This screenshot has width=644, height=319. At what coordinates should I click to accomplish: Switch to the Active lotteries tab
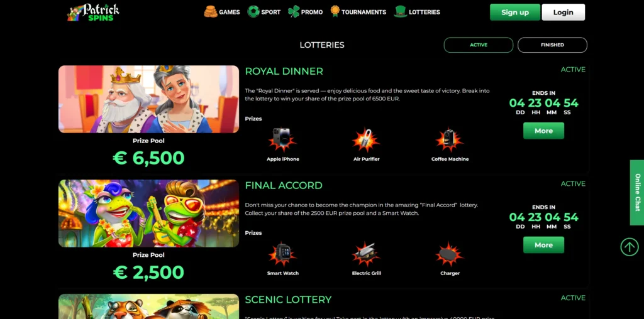pos(479,45)
